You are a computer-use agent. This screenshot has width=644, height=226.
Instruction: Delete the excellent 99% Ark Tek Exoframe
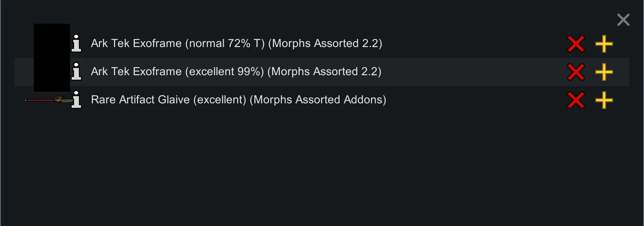click(576, 72)
